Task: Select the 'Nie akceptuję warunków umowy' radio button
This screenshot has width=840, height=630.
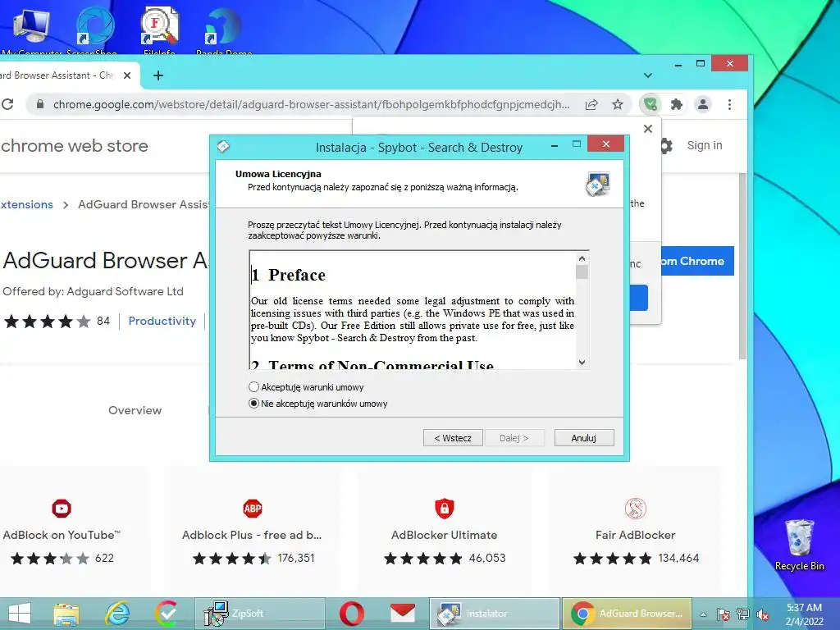Action: point(254,404)
